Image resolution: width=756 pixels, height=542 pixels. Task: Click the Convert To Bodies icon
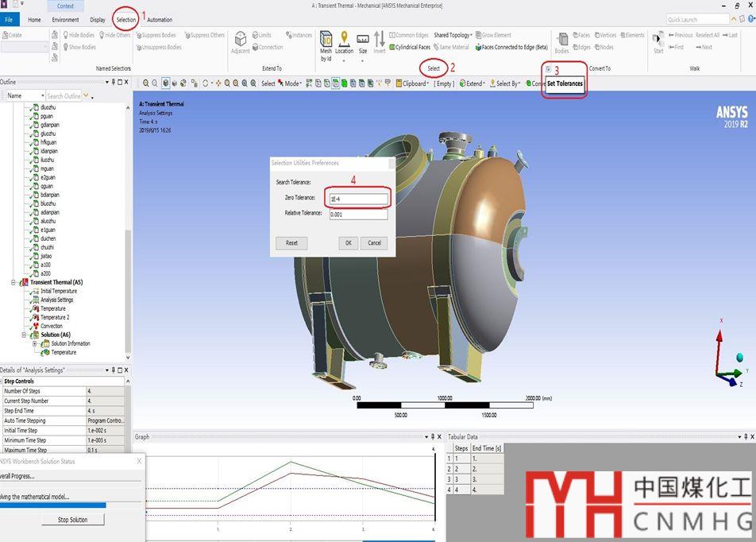[x=561, y=43]
